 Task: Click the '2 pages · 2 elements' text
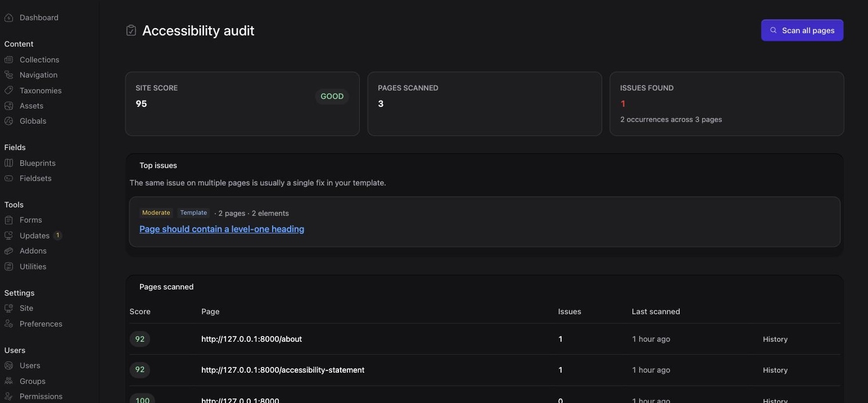pos(254,213)
